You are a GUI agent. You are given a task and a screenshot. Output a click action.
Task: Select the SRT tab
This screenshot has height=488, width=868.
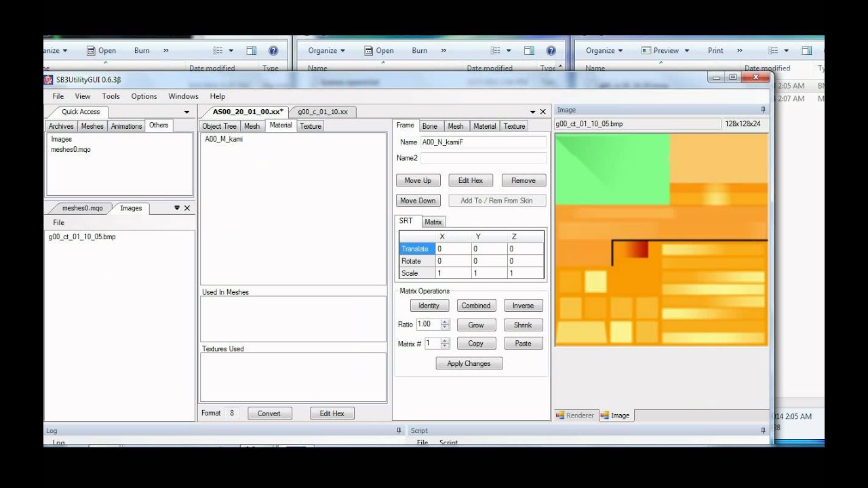(x=406, y=221)
